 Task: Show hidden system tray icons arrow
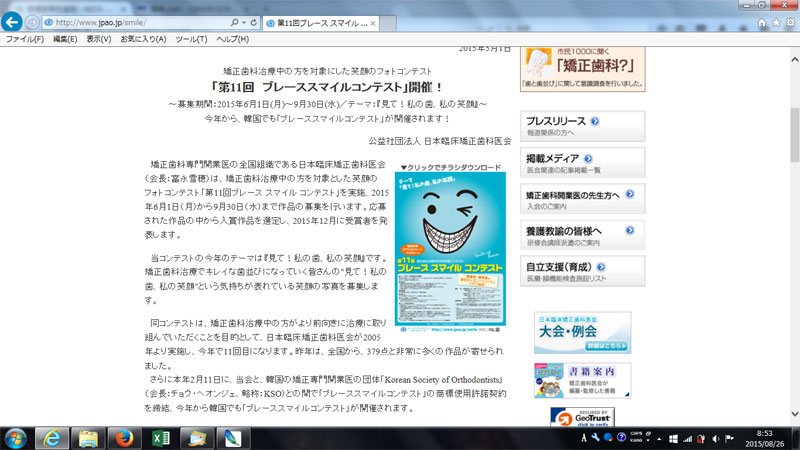[x=659, y=439]
